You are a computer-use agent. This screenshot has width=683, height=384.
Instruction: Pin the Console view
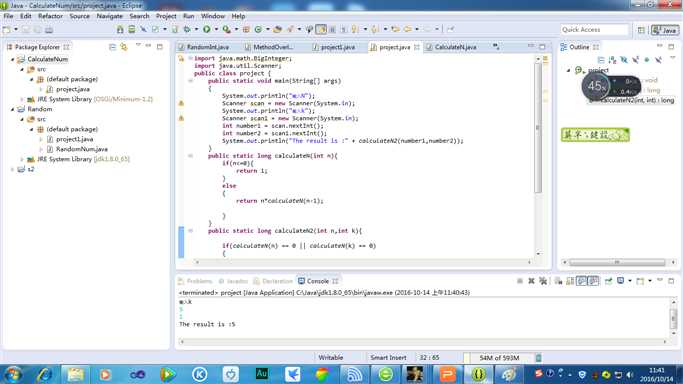pyautogui.click(x=609, y=281)
